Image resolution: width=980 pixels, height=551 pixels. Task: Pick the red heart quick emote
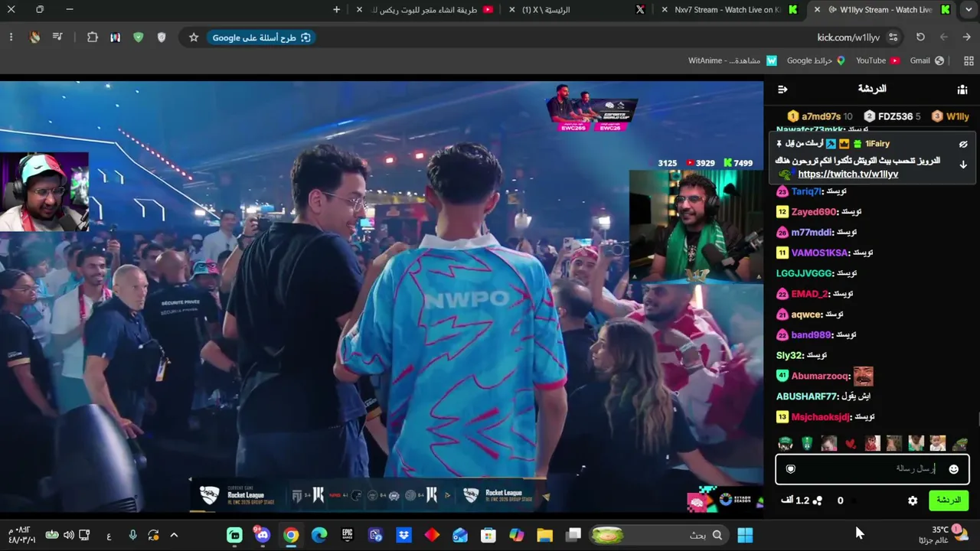point(851,444)
